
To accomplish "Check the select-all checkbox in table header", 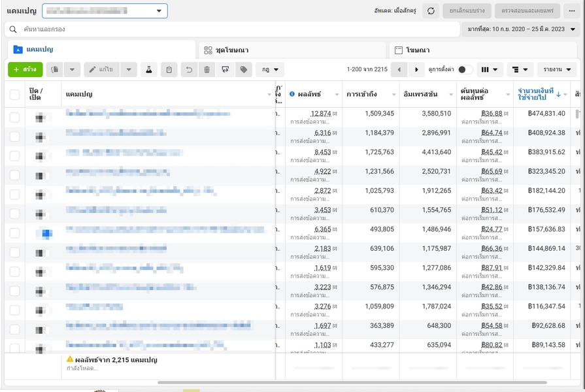I will pyautogui.click(x=14, y=95).
